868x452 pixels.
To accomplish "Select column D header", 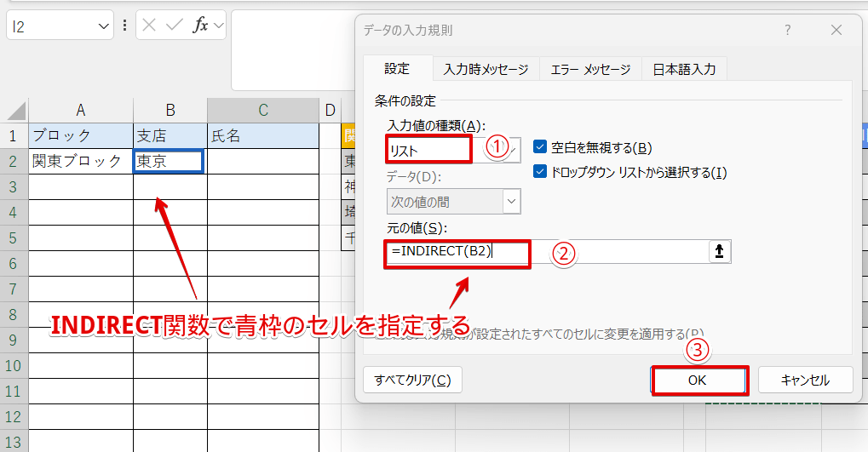I will (331, 110).
